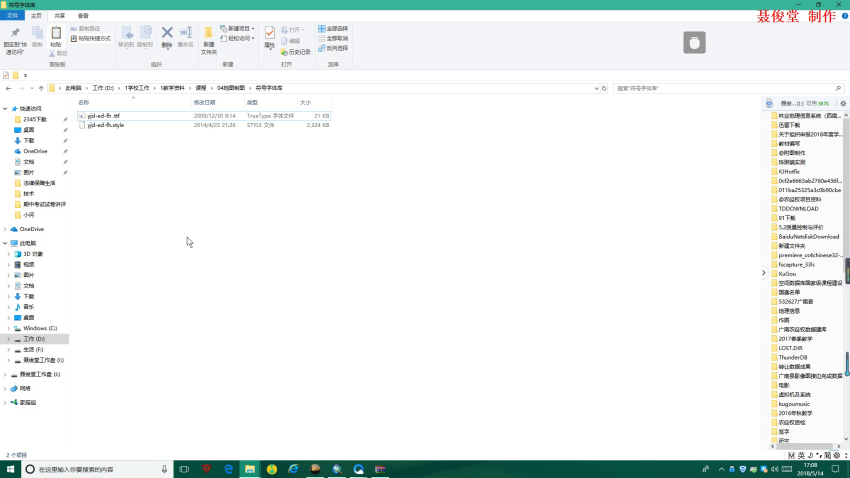Click the Windows Start button
Image resolution: width=850 pixels, height=478 pixels.
point(10,469)
